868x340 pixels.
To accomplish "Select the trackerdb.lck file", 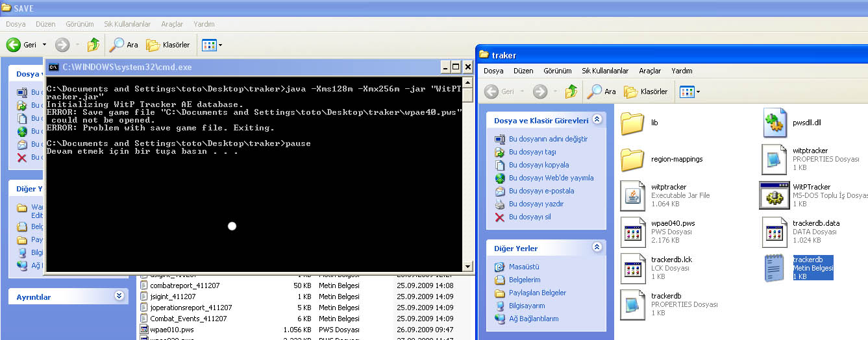I will (x=632, y=269).
